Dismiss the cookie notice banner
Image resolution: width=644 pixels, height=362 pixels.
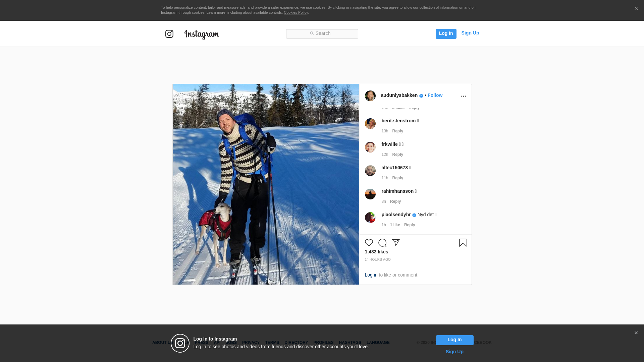point(636,9)
